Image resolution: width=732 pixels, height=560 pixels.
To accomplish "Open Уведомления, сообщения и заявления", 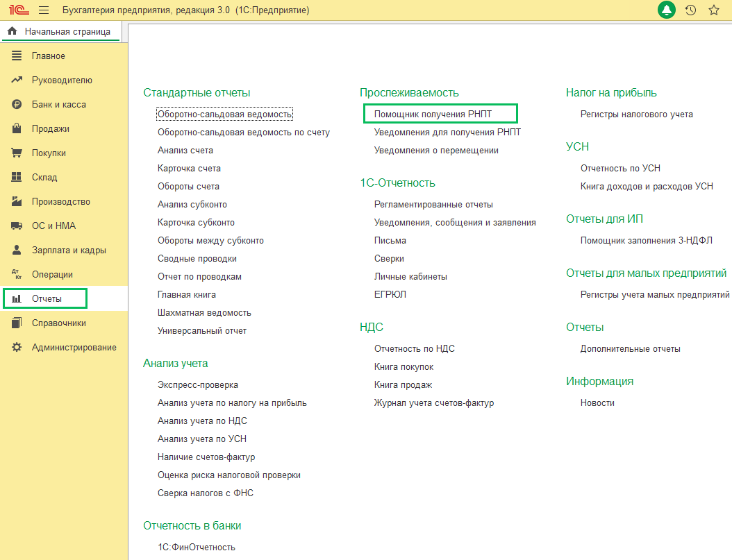I will 455,223.
